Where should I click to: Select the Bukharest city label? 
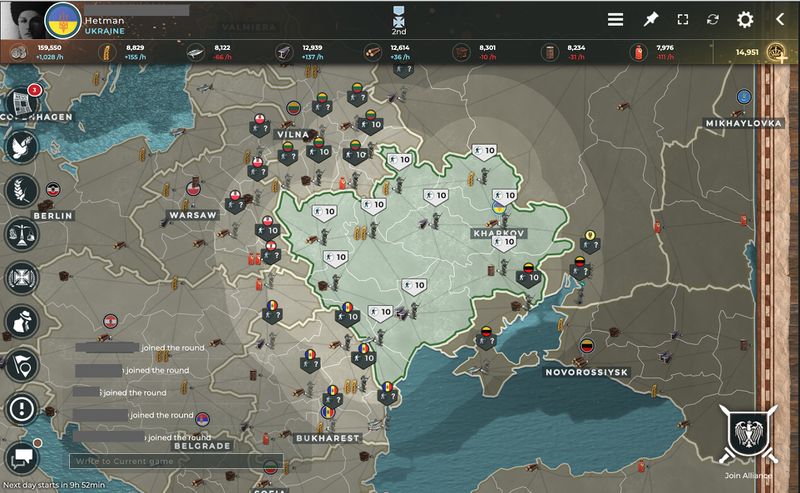[327, 438]
